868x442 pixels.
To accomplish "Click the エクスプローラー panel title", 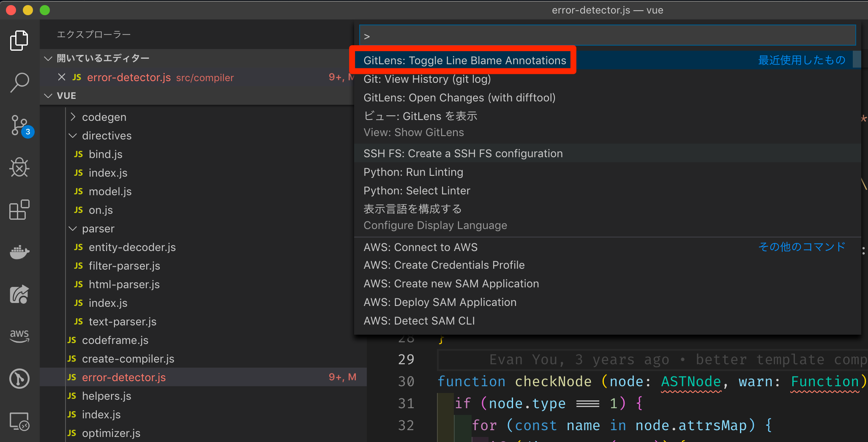I will (x=94, y=34).
